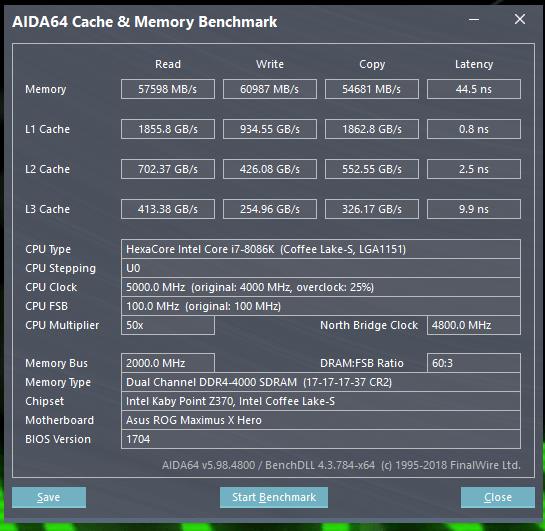Minimize the AIDA64 benchmark window
Image resolution: width=545 pixels, height=531 pixels.
click(x=474, y=19)
